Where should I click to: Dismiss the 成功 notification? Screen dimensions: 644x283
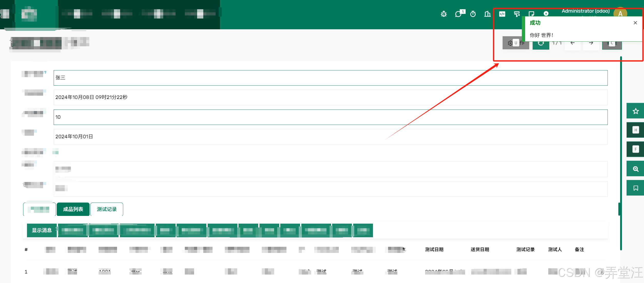click(635, 23)
